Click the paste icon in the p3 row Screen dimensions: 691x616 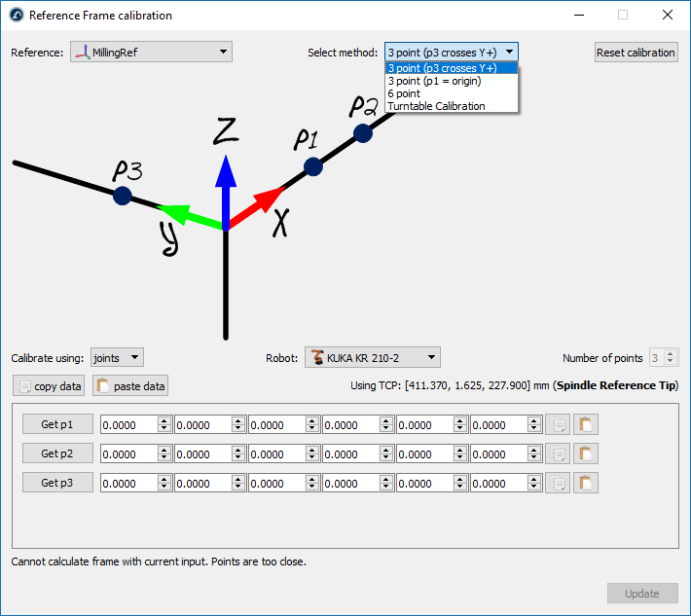pos(586,483)
